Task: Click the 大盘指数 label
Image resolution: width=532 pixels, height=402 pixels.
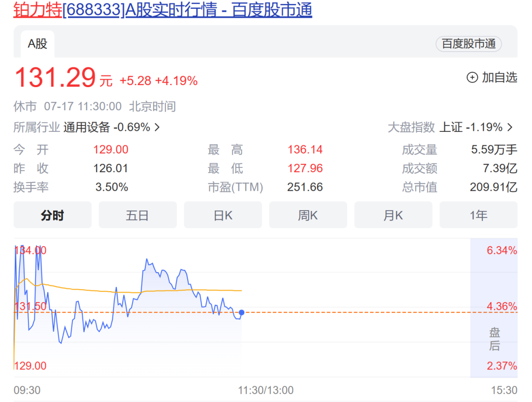Action: [x=411, y=127]
